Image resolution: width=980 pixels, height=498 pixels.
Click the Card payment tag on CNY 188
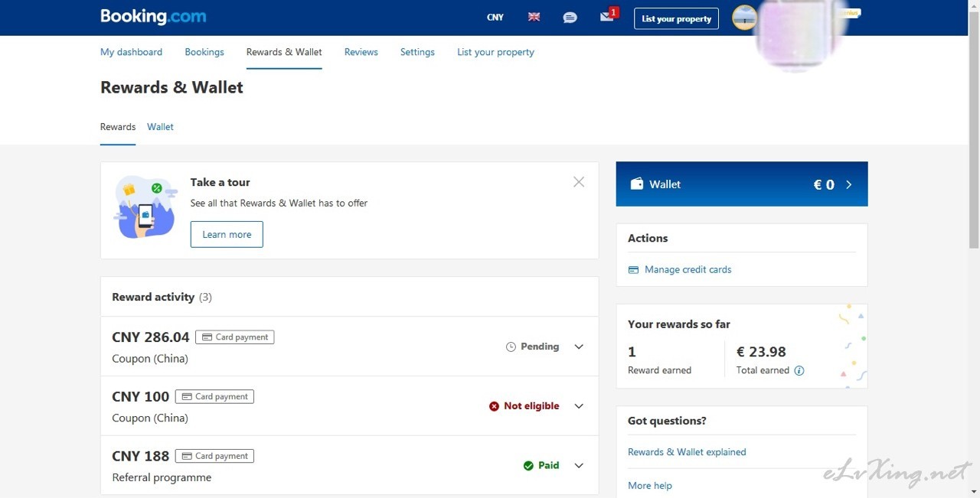point(214,457)
